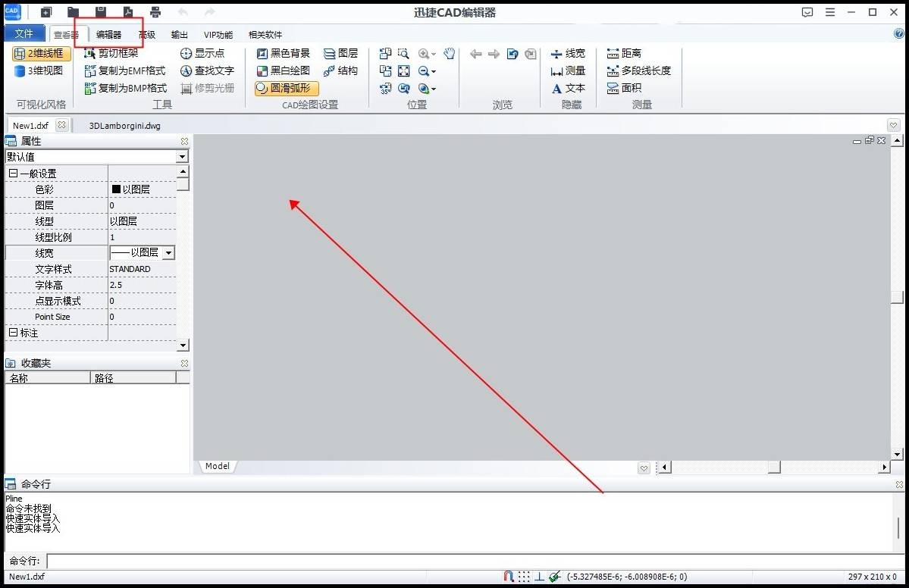Redo the action in the title bar
The width and height of the screenshot is (909, 588).
click(x=210, y=12)
